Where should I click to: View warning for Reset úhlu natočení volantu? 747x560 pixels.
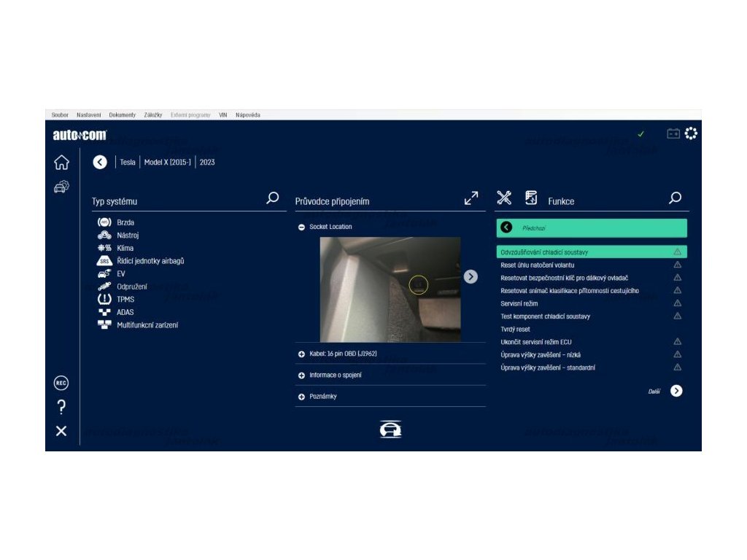click(x=678, y=265)
